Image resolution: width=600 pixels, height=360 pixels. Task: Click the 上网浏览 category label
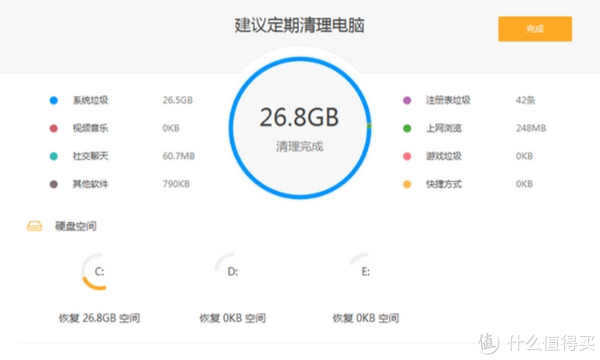[444, 128]
